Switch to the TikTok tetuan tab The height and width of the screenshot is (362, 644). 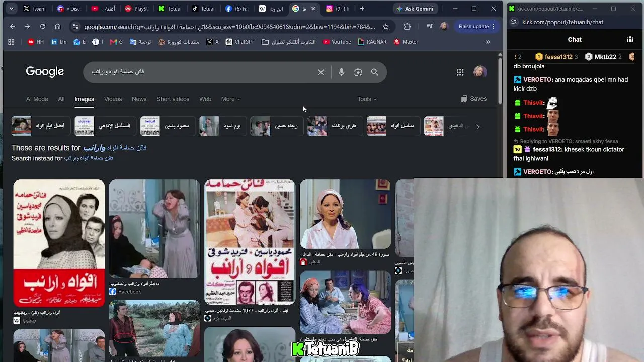(203, 9)
